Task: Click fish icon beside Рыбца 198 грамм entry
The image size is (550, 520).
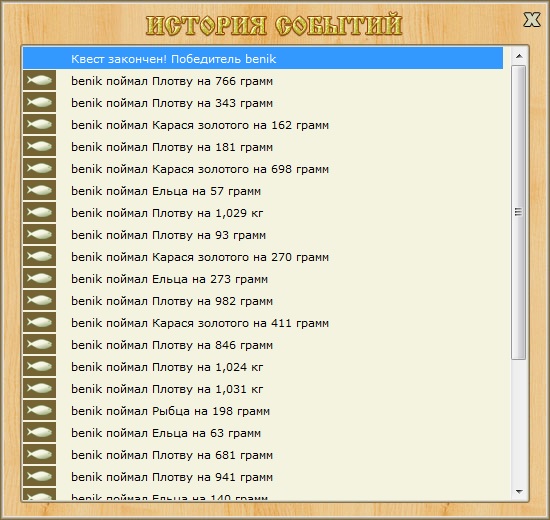Action: click(x=39, y=410)
